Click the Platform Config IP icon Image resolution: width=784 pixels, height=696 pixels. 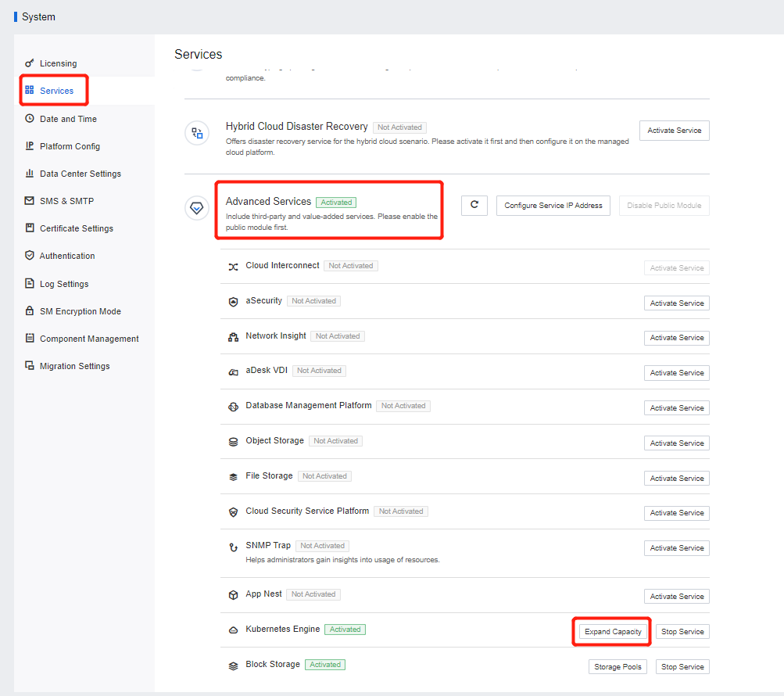pos(30,145)
